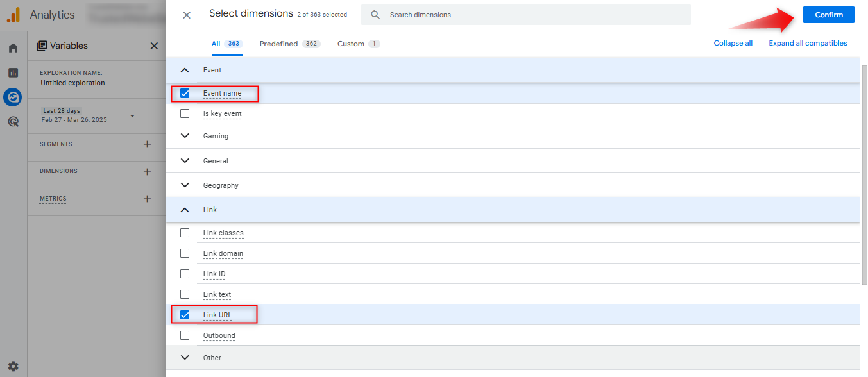Click the Is key event label

[222, 114]
